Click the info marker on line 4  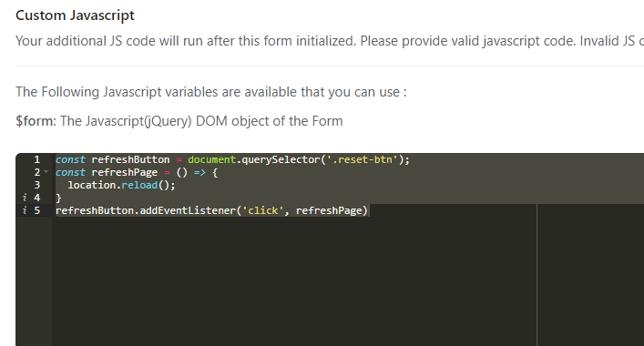pos(25,198)
